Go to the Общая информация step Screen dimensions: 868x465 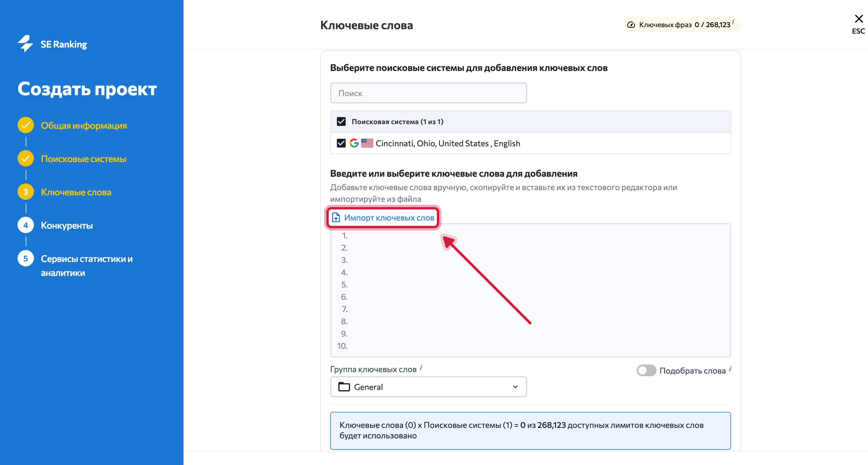tap(84, 125)
